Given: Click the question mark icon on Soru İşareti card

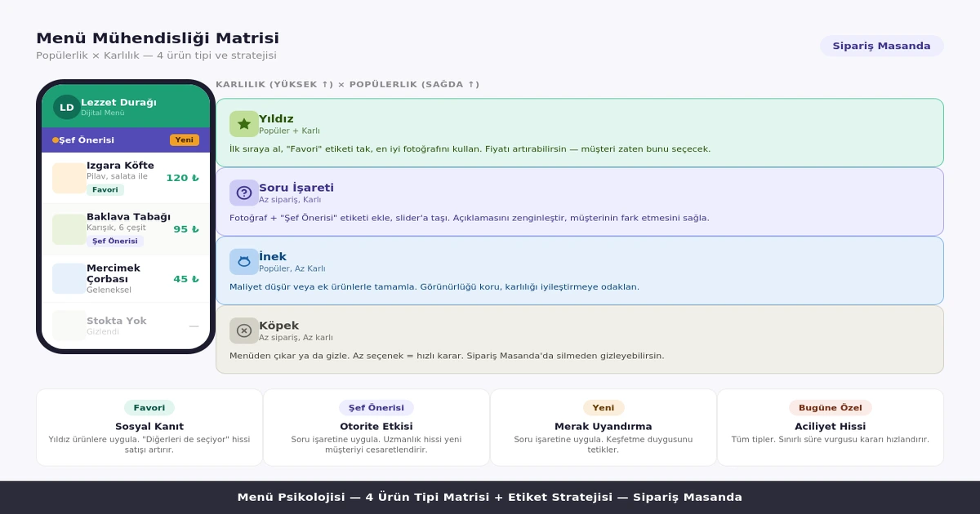Looking at the screenshot, I should click(243, 193).
